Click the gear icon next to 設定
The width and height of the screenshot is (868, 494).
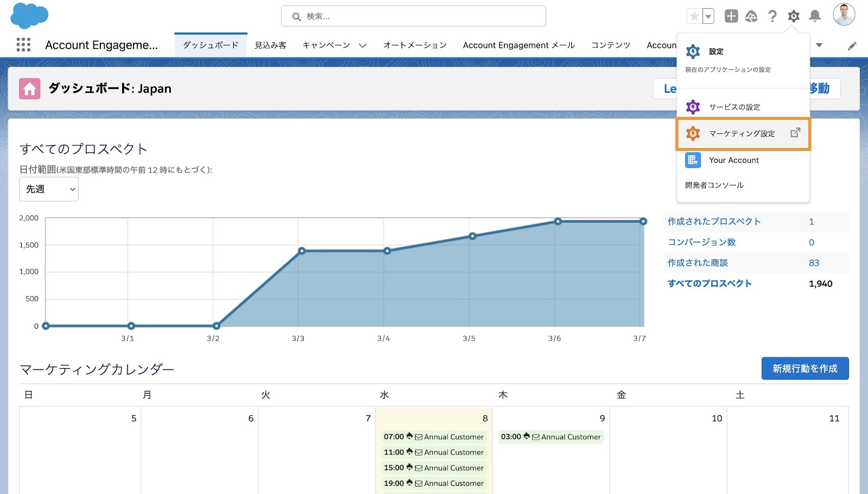pyautogui.click(x=693, y=52)
